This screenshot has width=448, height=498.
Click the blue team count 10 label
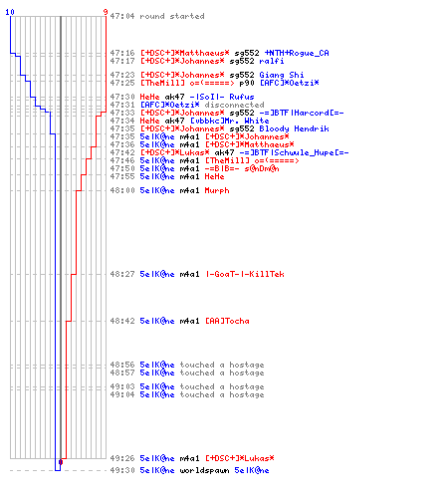10,12
